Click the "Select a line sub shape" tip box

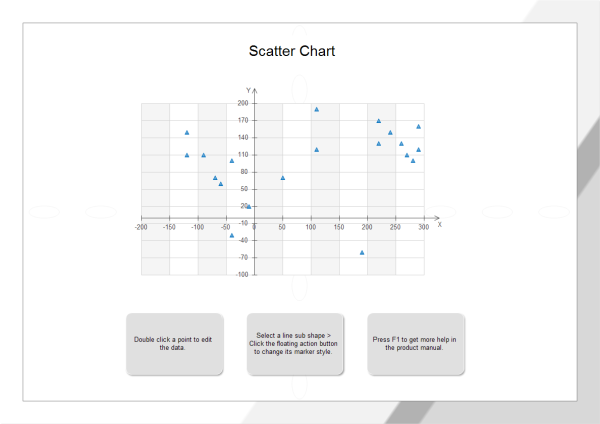294,344
